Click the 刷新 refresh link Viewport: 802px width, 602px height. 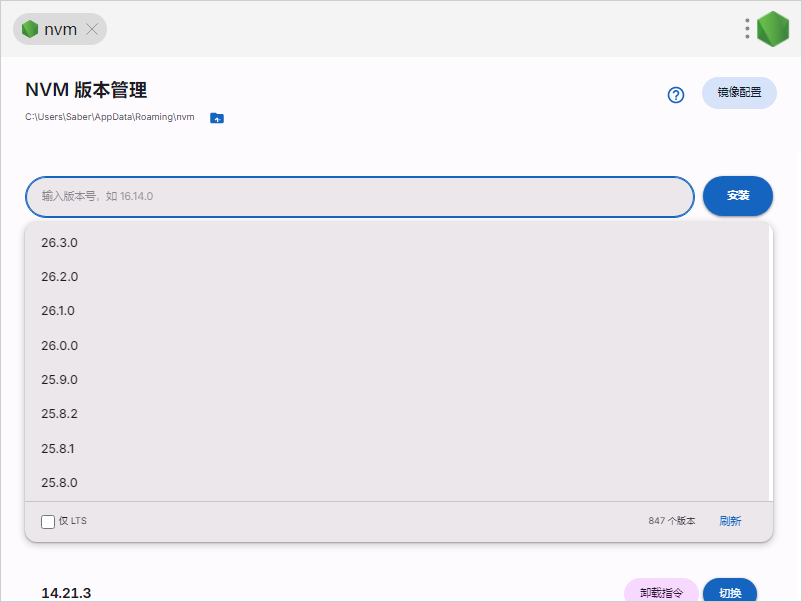tap(730, 521)
